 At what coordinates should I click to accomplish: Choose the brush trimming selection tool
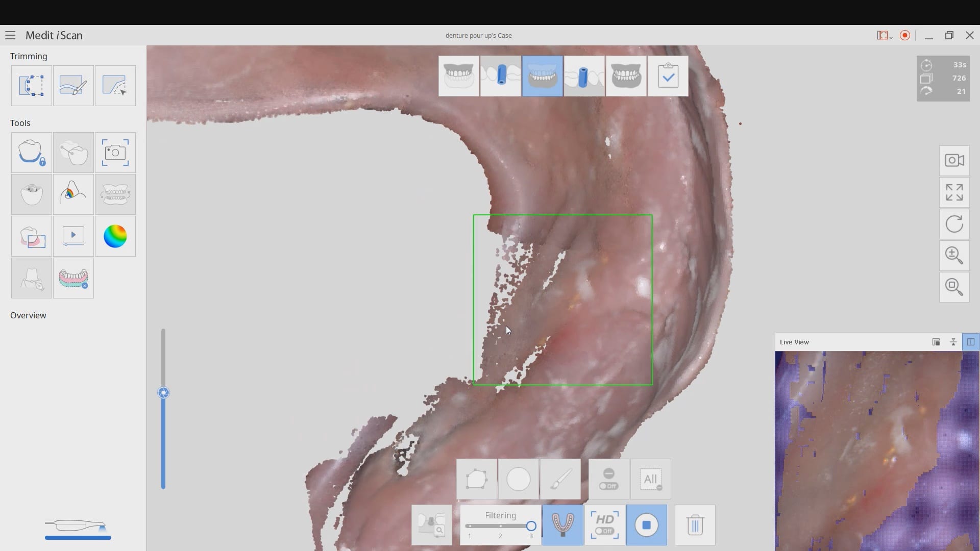[x=73, y=86]
